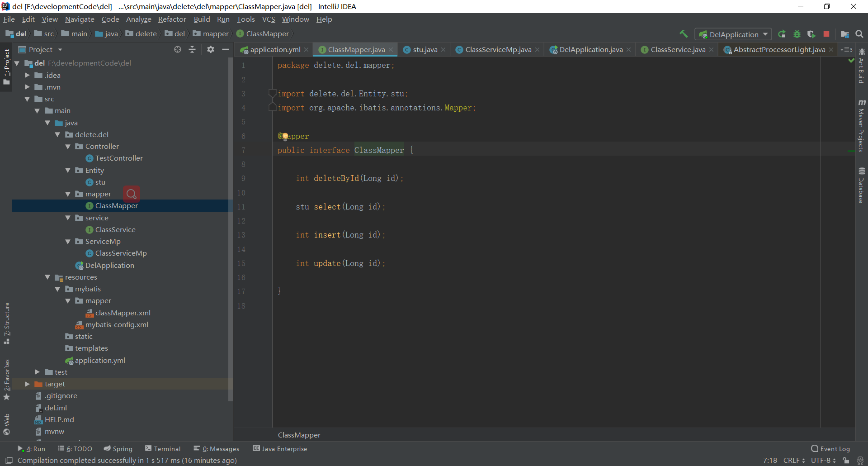Open the Terminal tool window

[x=163, y=448]
